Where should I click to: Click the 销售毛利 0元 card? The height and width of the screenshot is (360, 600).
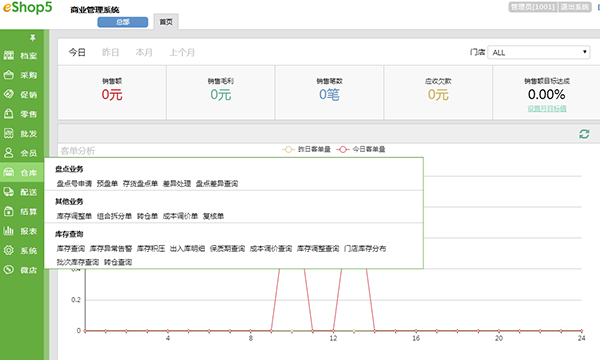tap(221, 92)
